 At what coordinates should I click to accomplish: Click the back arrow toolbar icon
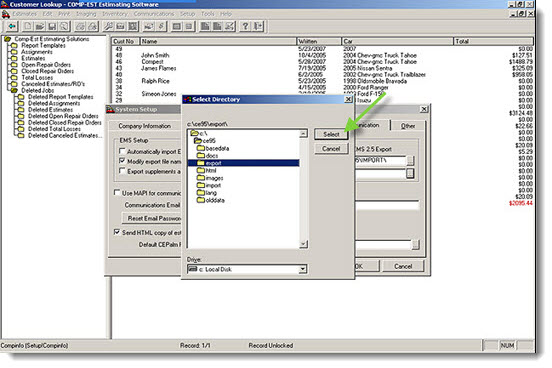tap(12, 26)
